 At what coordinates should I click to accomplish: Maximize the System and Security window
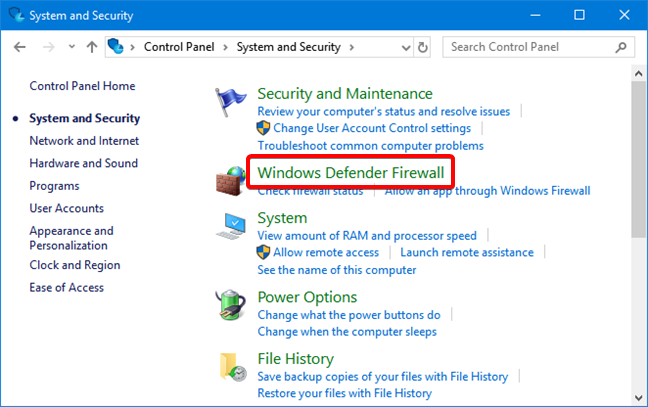point(579,15)
